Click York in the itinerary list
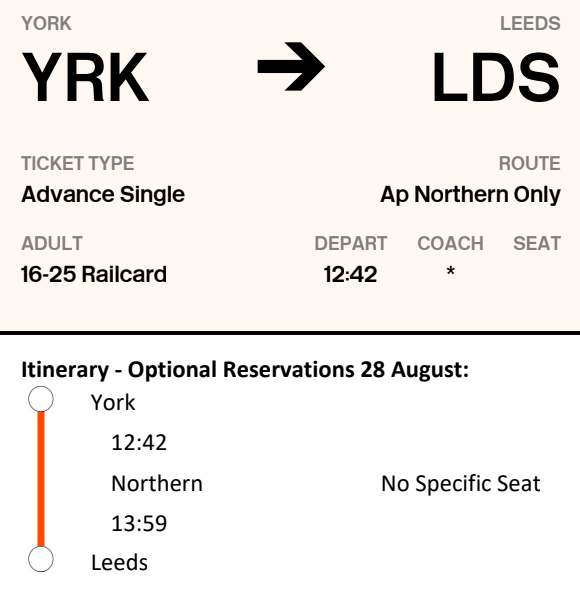Viewport: 580px width, 596px height. coord(113,403)
